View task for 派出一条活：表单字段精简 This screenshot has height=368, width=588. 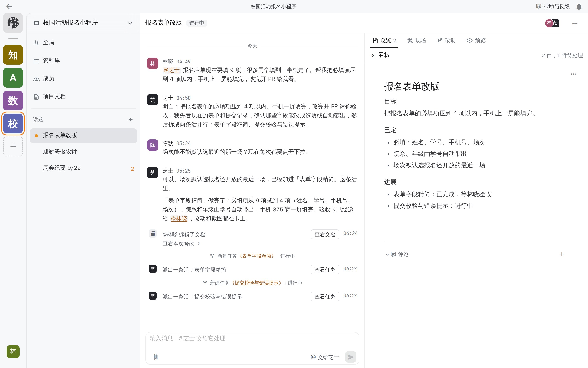[325, 270]
